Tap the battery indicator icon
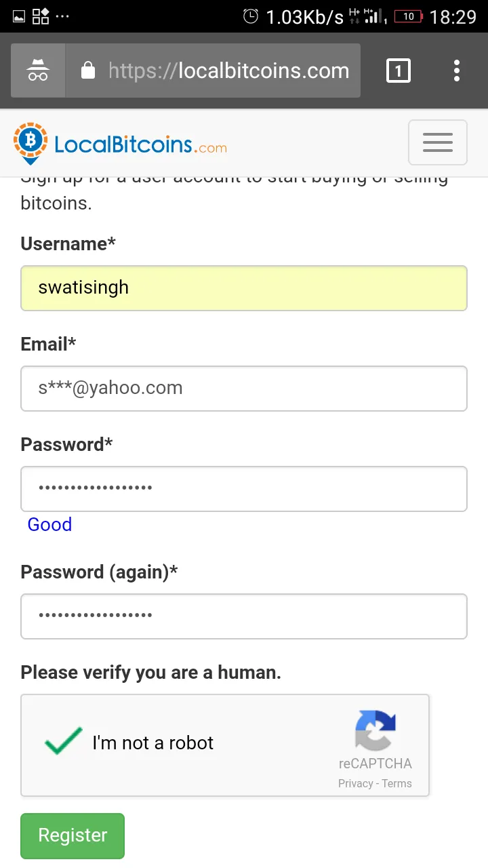 tap(409, 16)
